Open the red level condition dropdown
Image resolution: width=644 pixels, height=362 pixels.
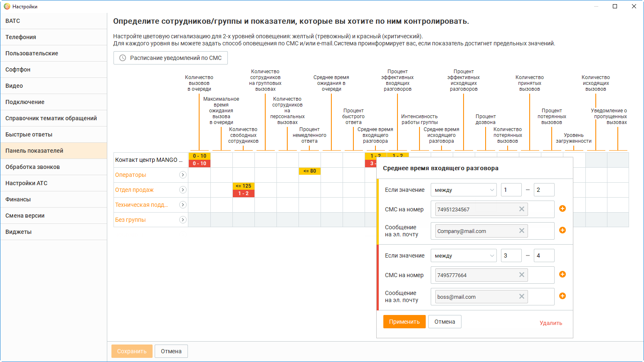(464, 255)
